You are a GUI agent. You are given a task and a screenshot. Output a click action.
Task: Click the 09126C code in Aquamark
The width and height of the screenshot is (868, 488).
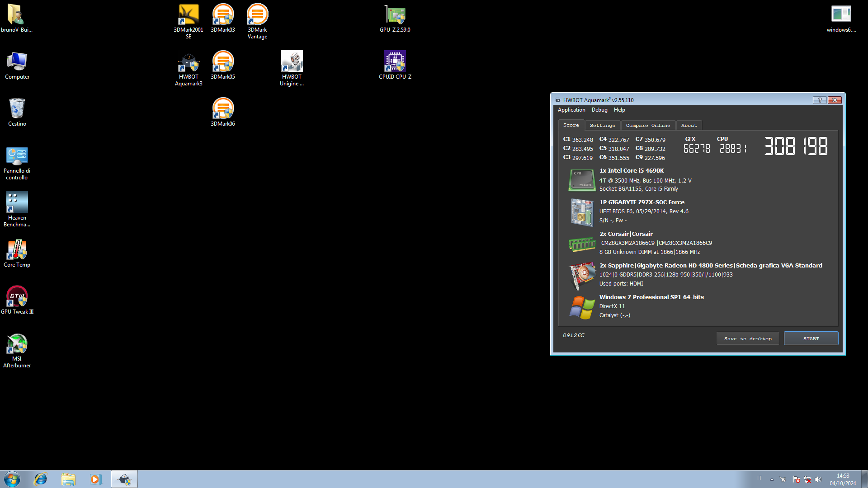click(x=573, y=335)
